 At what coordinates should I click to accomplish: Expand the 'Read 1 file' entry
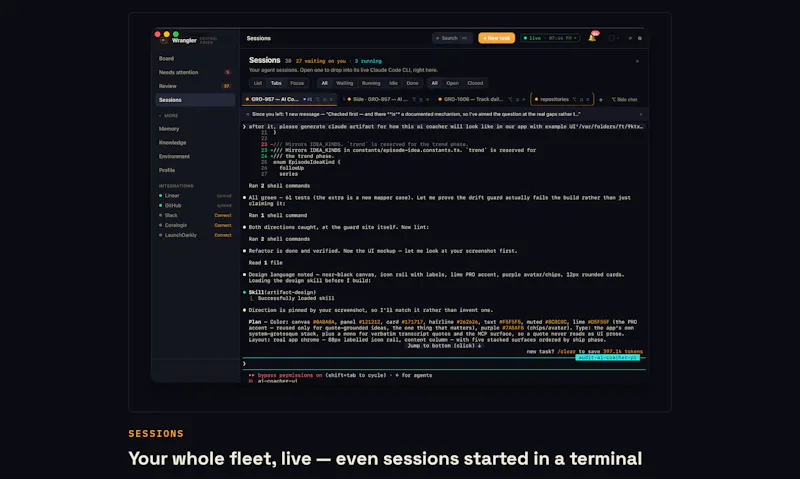tap(265, 263)
